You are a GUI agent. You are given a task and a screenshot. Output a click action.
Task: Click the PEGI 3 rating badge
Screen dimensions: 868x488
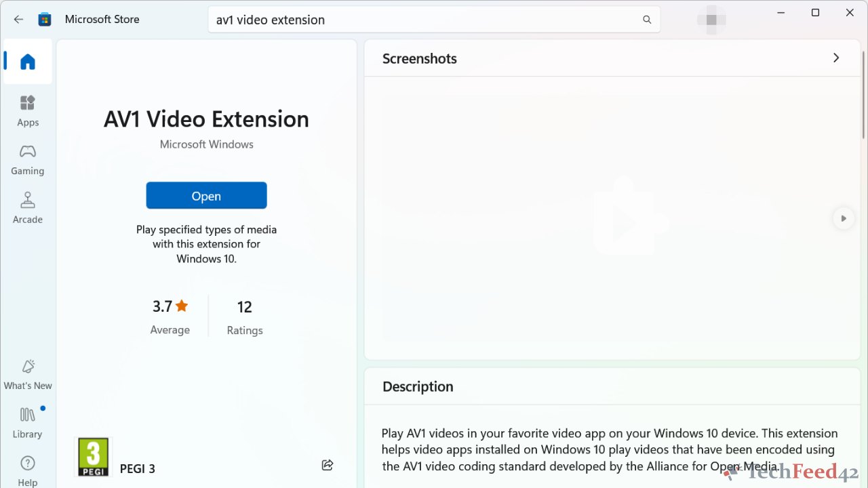coord(93,457)
